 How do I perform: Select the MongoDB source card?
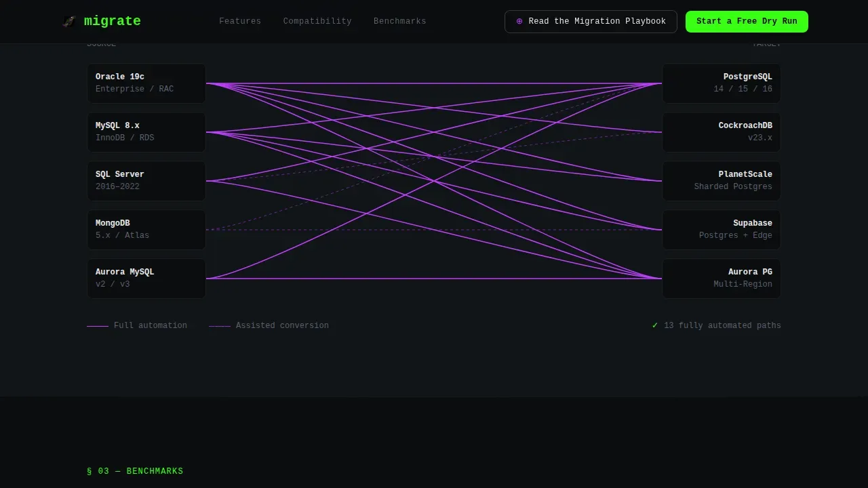click(x=146, y=230)
